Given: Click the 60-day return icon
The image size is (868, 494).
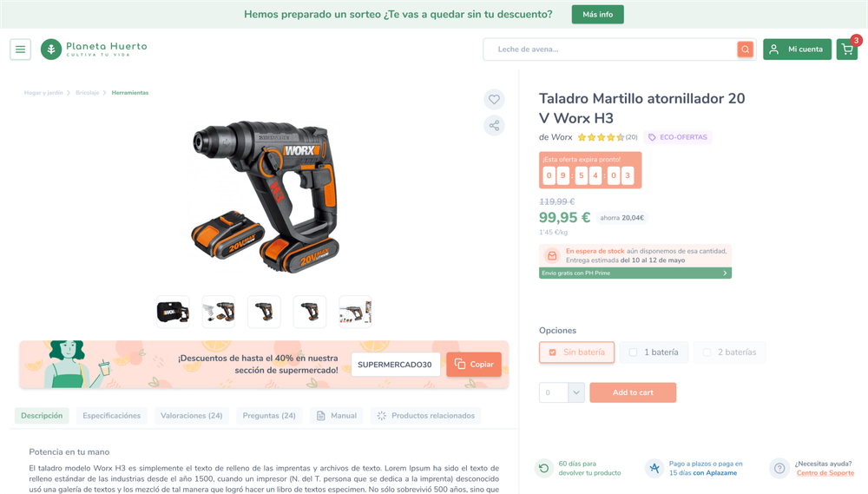Looking at the screenshot, I should point(544,469).
